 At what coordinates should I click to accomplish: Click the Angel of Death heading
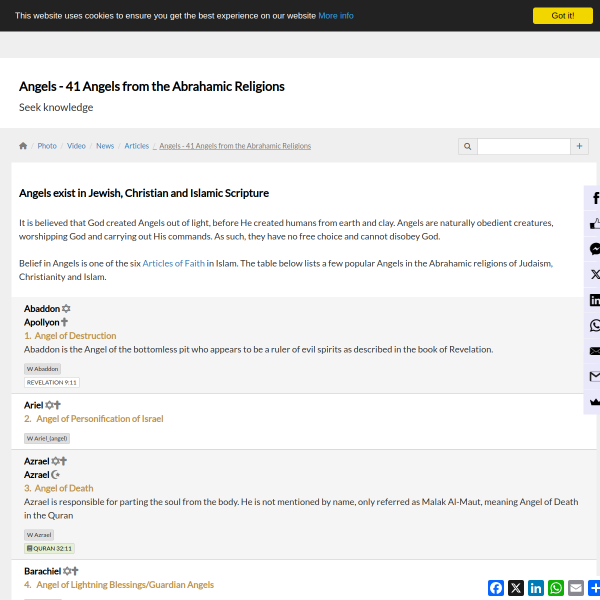[64, 488]
